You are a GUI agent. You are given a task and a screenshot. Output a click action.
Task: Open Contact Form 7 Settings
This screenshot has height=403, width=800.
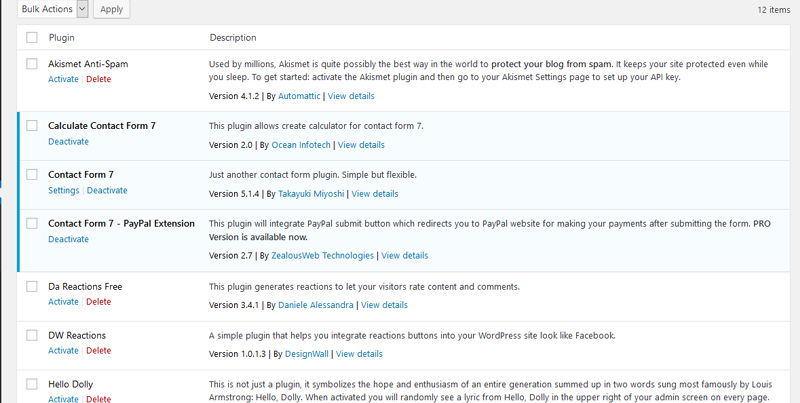point(64,190)
